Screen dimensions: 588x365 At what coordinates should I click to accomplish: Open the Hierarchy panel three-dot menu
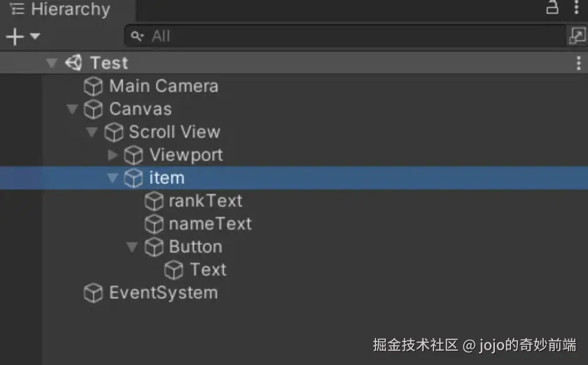[577, 7]
